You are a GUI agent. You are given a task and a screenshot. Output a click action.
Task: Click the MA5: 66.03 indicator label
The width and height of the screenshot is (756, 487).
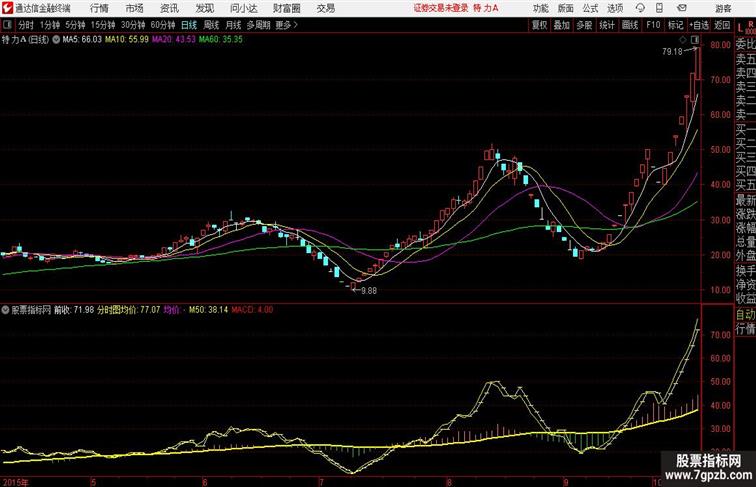coord(82,40)
